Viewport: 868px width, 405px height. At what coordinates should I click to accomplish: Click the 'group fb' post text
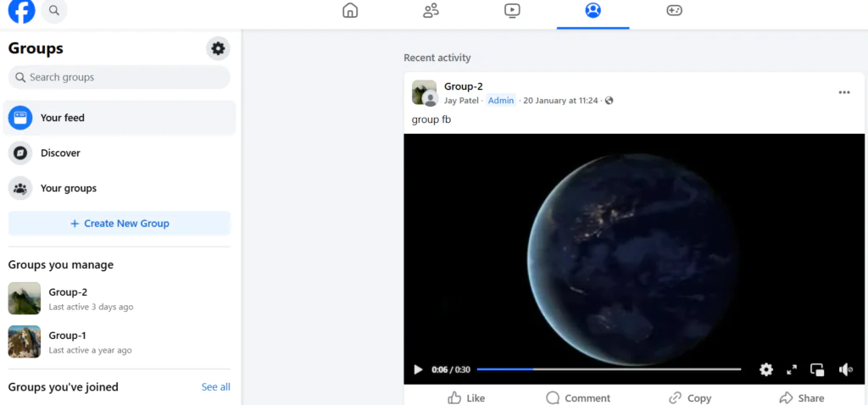click(x=431, y=119)
